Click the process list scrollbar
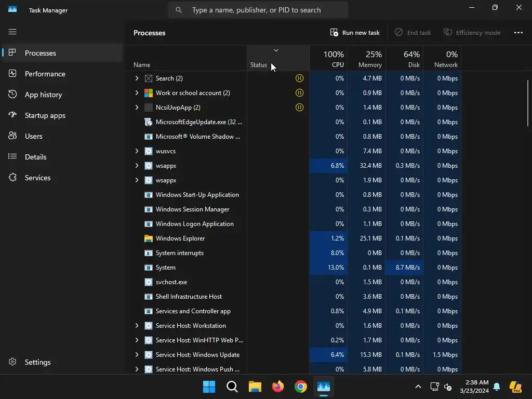The width and height of the screenshot is (532, 399). click(x=528, y=103)
